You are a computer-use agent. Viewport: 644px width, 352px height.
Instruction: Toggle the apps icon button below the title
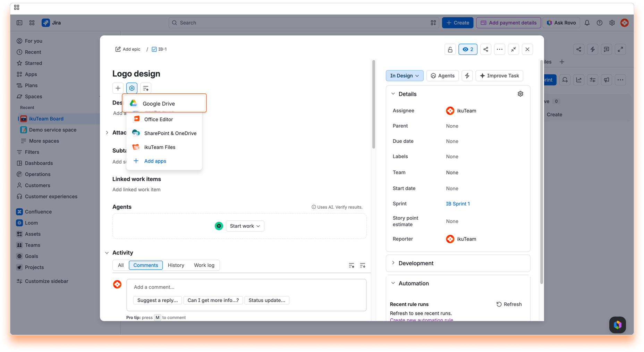pos(132,88)
